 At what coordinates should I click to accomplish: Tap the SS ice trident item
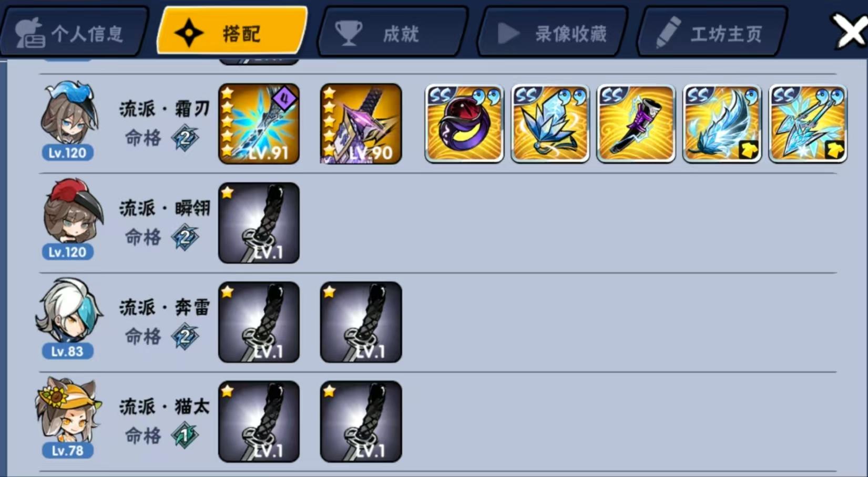coord(808,124)
